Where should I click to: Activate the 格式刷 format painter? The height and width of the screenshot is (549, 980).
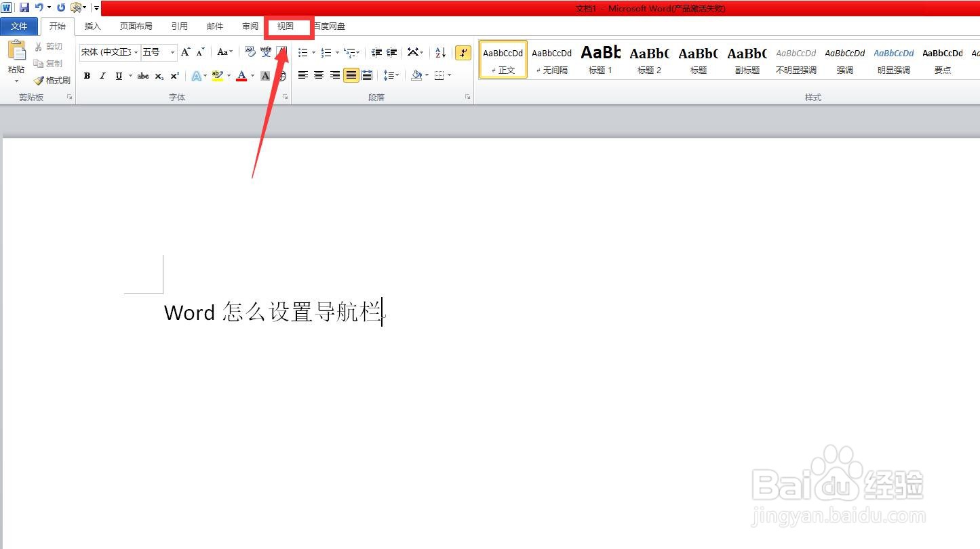tap(52, 80)
